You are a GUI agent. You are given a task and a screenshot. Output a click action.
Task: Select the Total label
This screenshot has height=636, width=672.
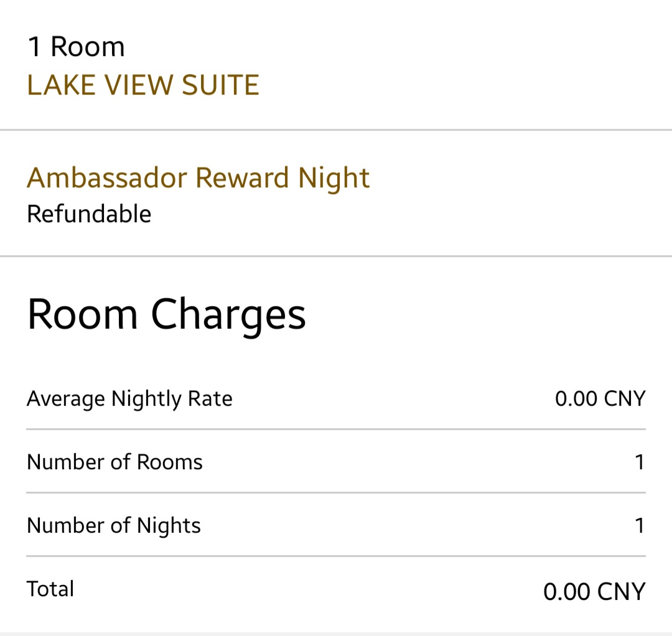point(50,589)
